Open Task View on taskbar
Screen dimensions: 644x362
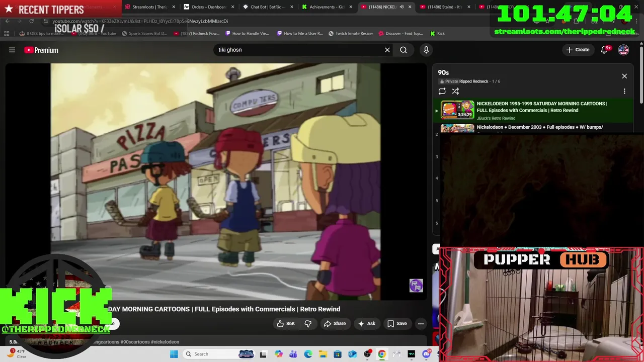click(x=263, y=354)
